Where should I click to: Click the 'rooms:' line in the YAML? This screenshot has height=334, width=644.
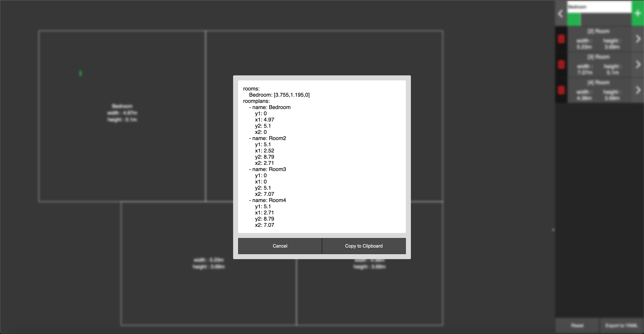tap(251, 89)
